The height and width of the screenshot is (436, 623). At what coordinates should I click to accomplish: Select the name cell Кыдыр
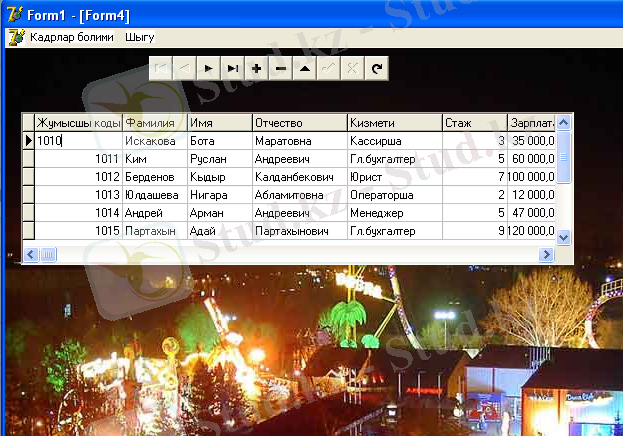pos(220,177)
